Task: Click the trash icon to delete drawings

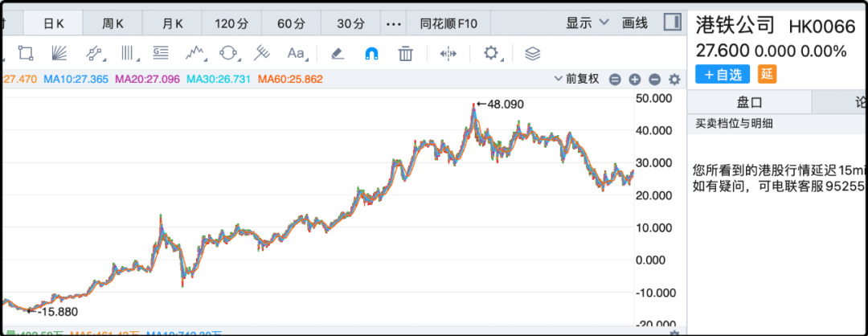Action: point(406,54)
